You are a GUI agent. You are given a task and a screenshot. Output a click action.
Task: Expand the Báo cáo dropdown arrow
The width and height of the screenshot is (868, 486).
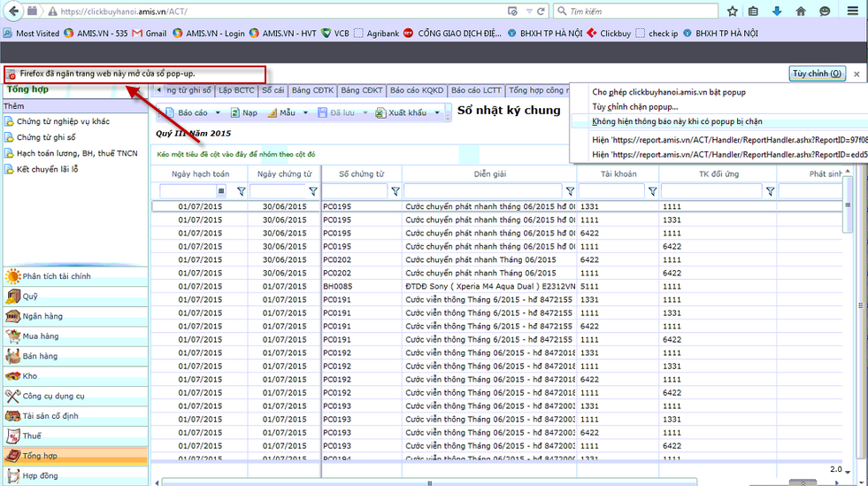pyautogui.click(x=218, y=113)
